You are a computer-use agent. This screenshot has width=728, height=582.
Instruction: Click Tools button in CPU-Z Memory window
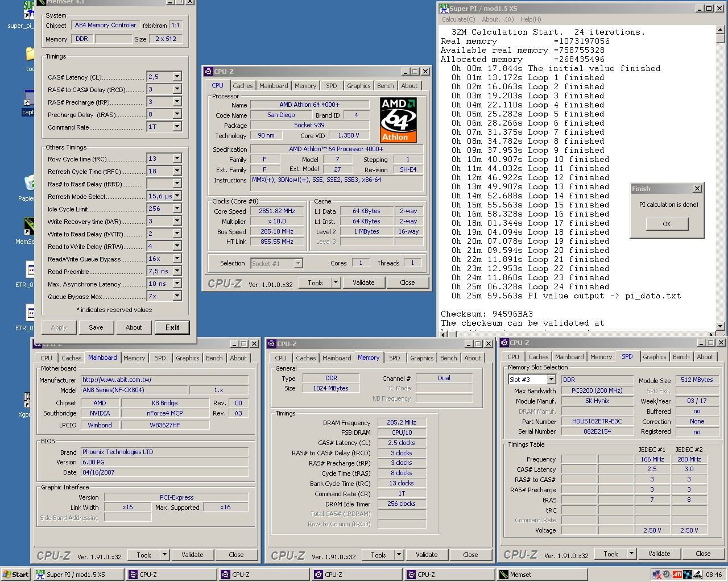click(378, 555)
